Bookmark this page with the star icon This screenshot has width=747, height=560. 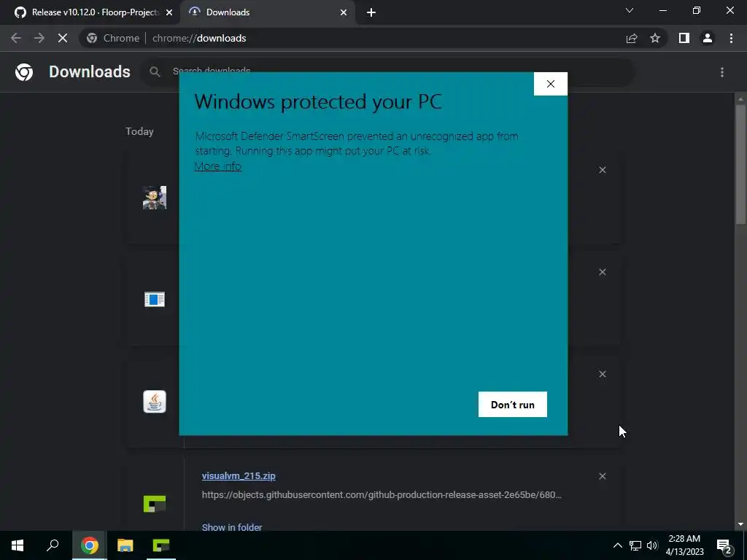655,38
